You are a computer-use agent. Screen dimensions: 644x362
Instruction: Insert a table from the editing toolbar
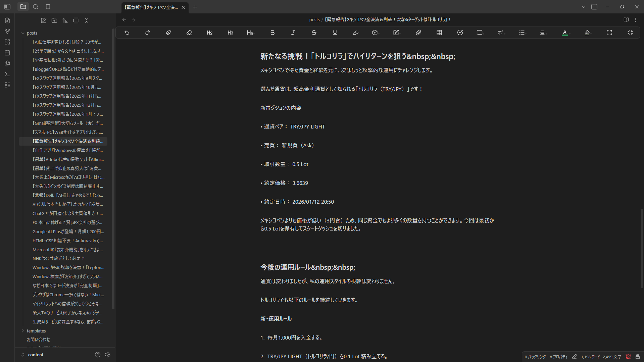439,33
